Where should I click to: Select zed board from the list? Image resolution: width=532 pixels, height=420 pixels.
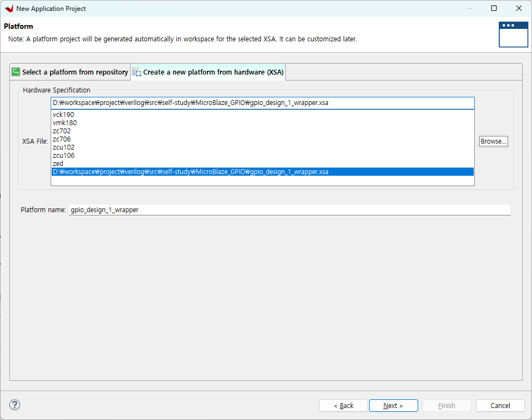click(58, 164)
